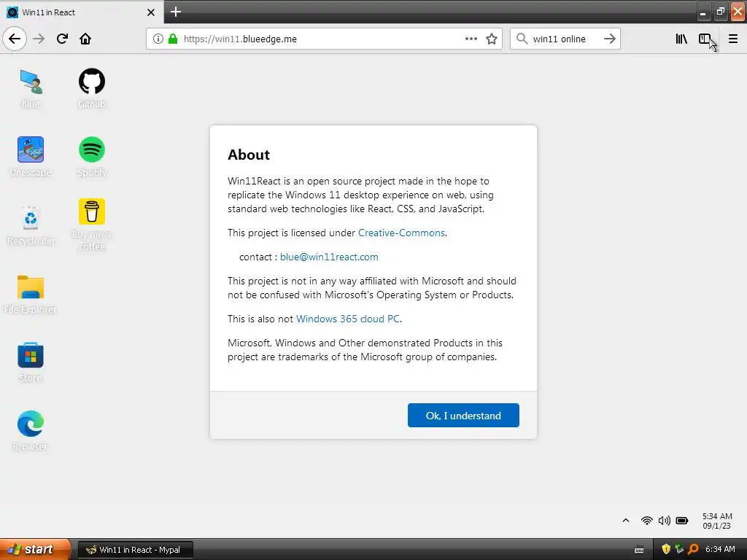Click the orange magnifier tray icon
The width and height of the screenshot is (747, 560).
click(x=693, y=550)
